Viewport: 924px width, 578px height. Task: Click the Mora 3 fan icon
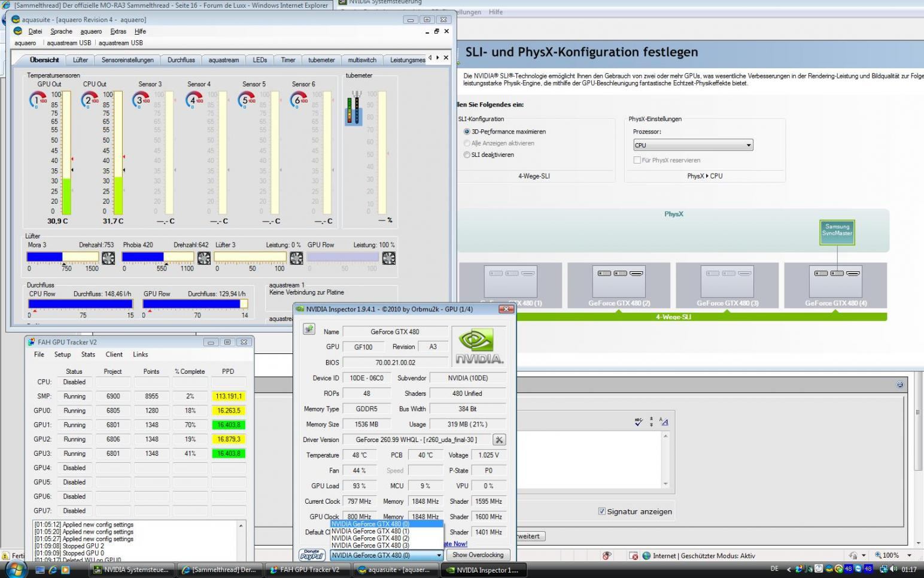[108, 258]
